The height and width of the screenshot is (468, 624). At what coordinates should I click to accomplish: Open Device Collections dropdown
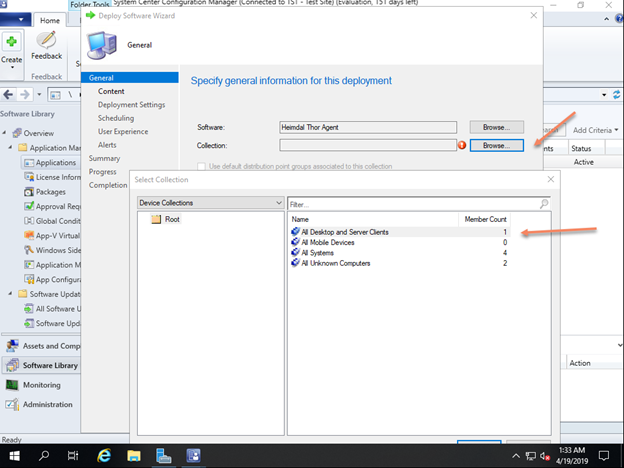point(211,203)
